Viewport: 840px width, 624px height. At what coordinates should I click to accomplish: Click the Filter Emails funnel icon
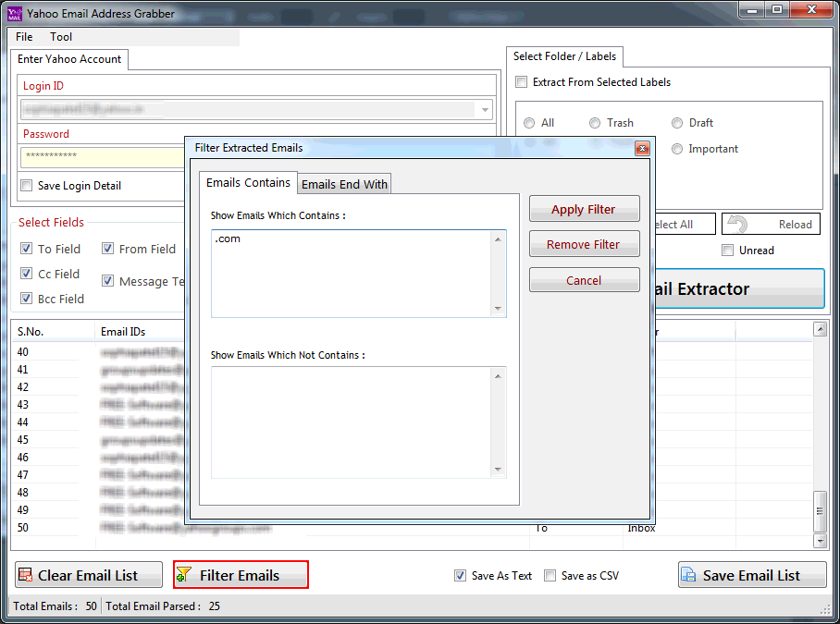pyautogui.click(x=184, y=575)
